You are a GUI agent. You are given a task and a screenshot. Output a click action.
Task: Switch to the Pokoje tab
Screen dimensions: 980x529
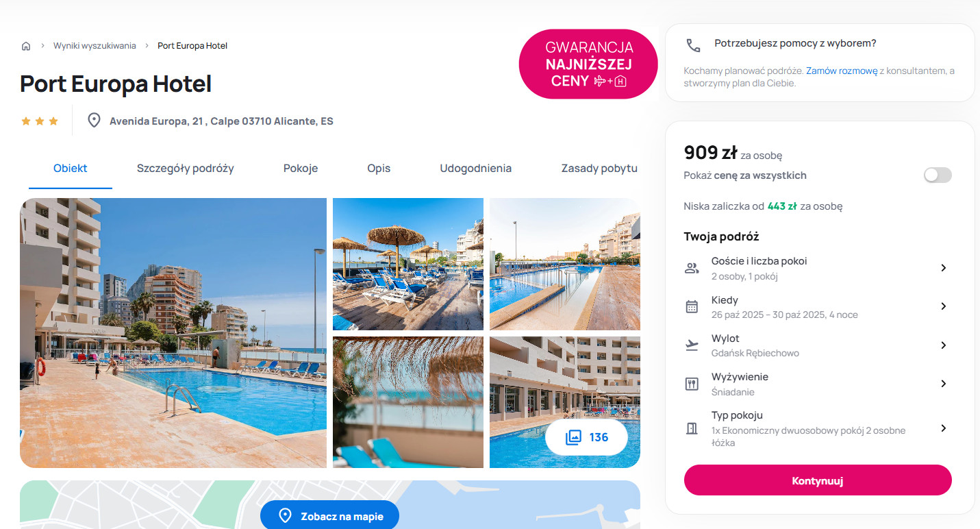click(301, 169)
